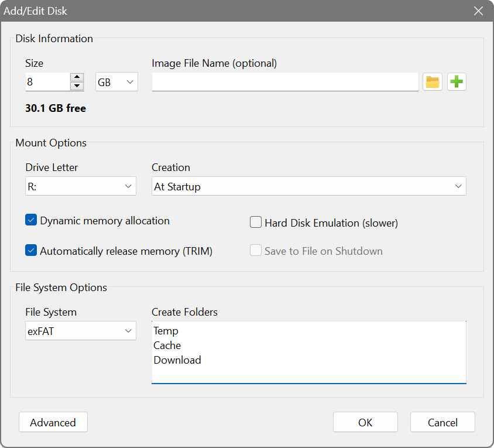Disable Automatically release memory (TRIM)

[x=32, y=251]
